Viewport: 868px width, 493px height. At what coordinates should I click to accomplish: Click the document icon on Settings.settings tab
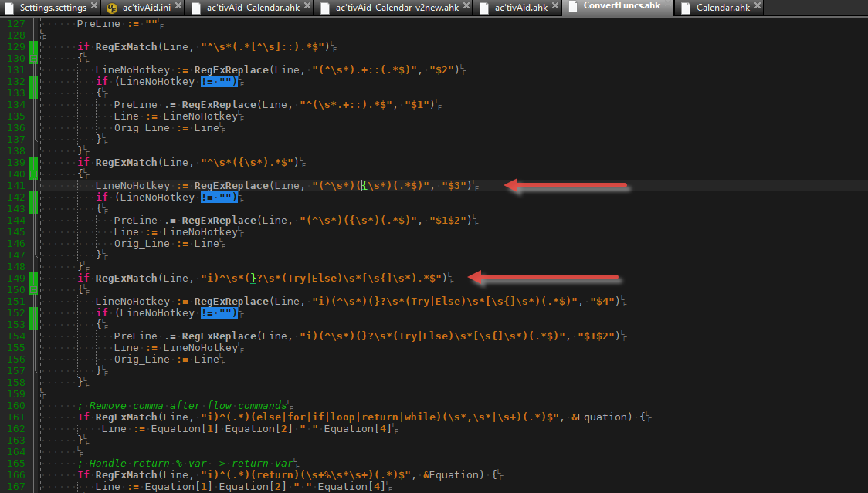tap(10, 8)
